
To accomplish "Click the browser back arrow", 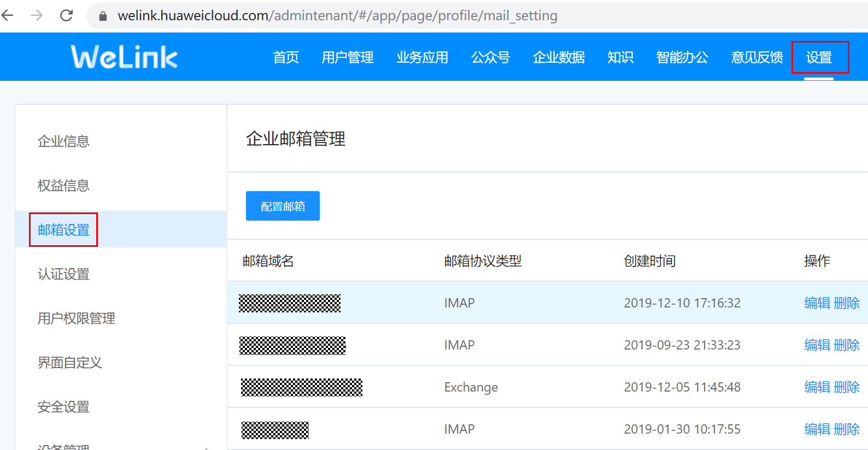I will 8,15.
